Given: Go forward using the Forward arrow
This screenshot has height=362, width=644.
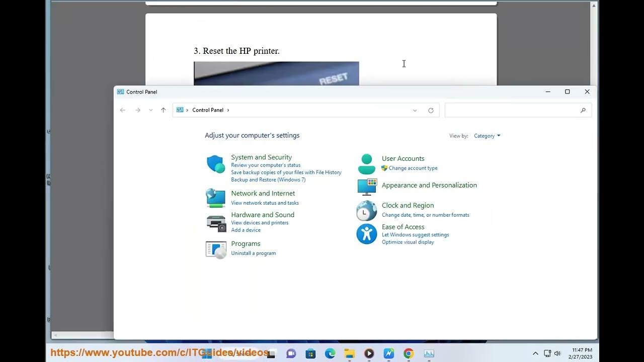Looking at the screenshot, I should click(x=138, y=110).
